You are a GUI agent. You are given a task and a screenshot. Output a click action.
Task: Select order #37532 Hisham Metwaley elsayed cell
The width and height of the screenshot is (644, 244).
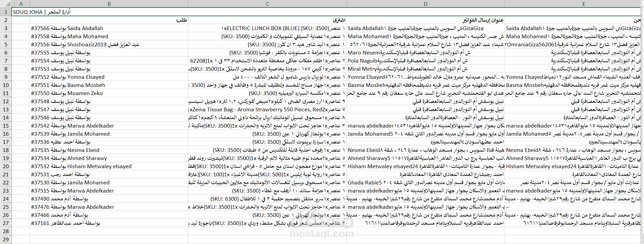pyautogui.click(x=109, y=166)
